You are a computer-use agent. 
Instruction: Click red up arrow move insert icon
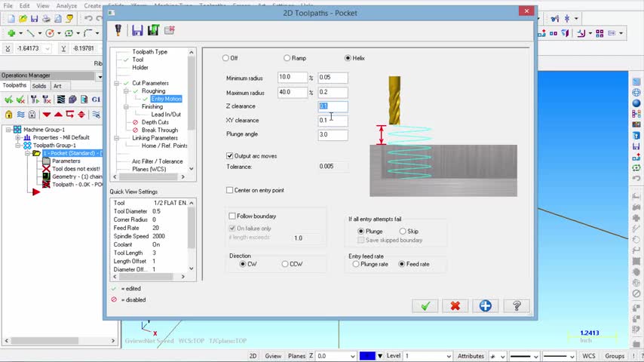pos(58,114)
